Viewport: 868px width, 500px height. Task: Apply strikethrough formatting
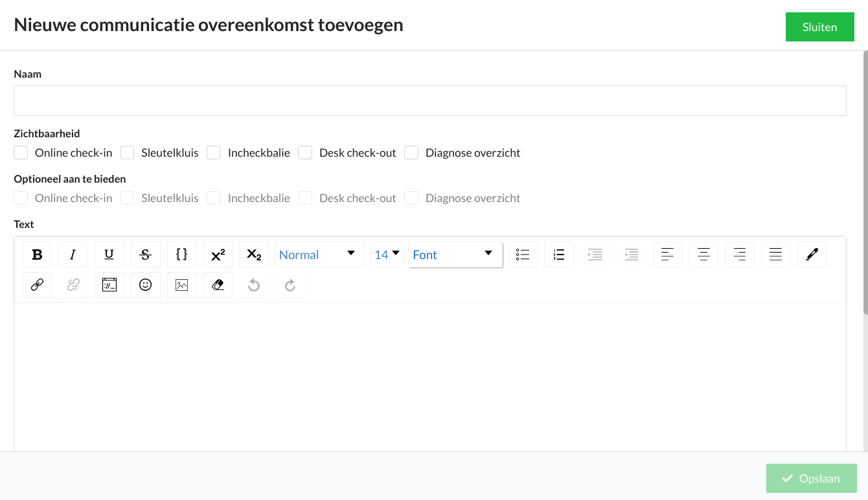(146, 255)
